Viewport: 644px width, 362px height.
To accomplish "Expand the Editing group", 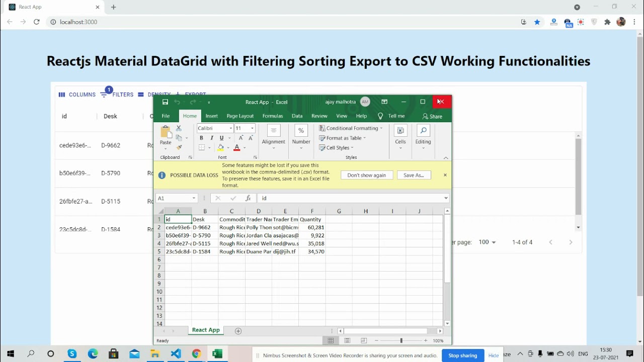I will click(423, 137).
